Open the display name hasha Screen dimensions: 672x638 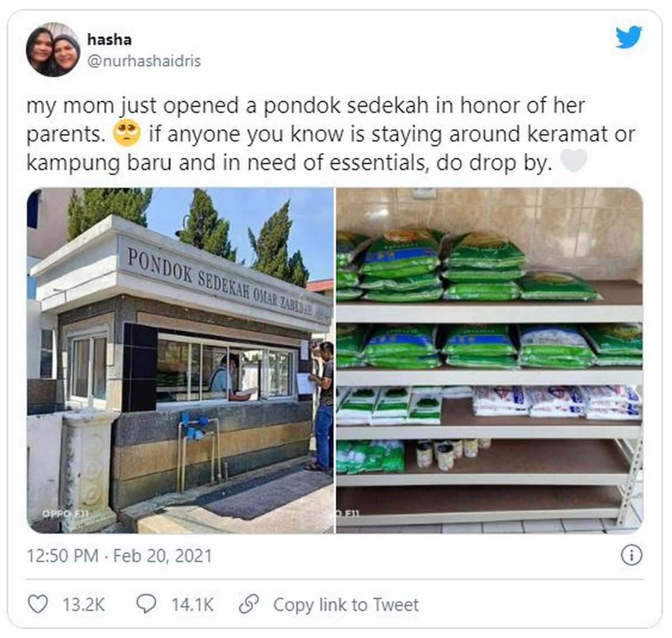pos(109,40)
